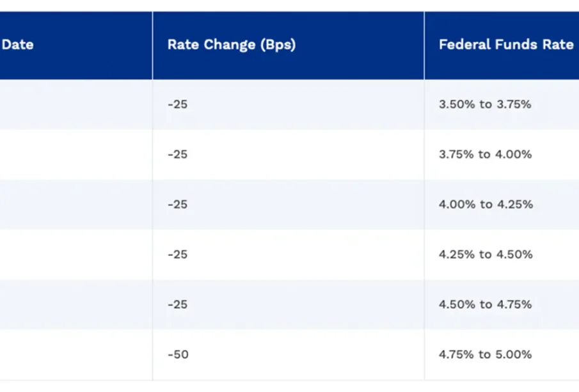This screenshot has width=579, height=392.
Task: Click the -50 rate change cell
Action: (x=178, y=354)
